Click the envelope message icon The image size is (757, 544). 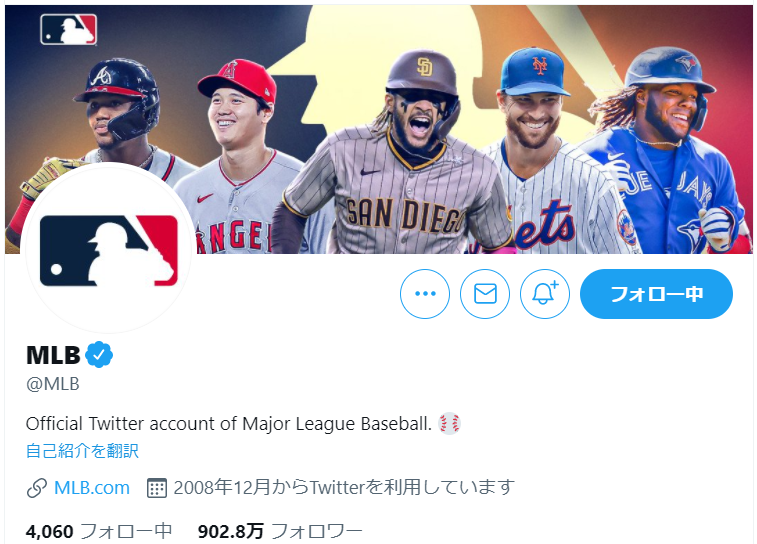click(x=485, y=293)
